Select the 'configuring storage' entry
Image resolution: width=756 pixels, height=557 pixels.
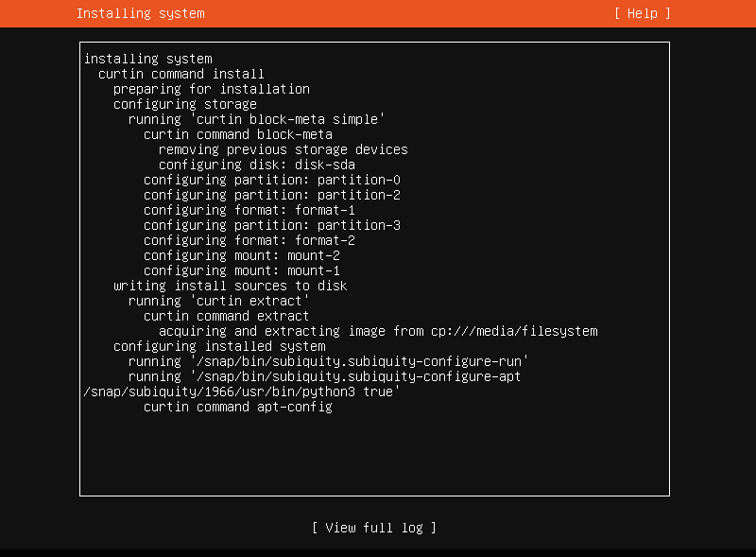click(185, 104)
